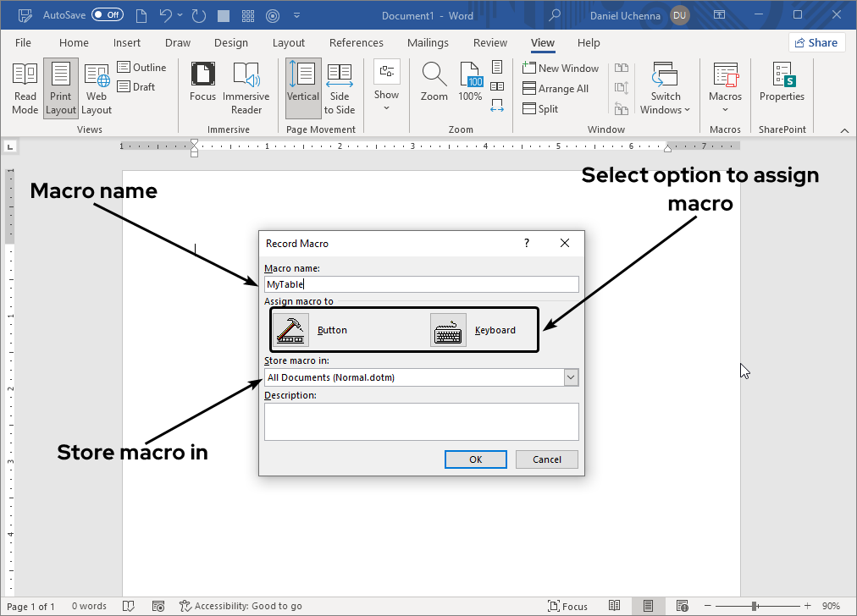Click OK to start recording the macro
Viewport: 857px width, 616px height.
pyautogui.click(x=475, y=459)
